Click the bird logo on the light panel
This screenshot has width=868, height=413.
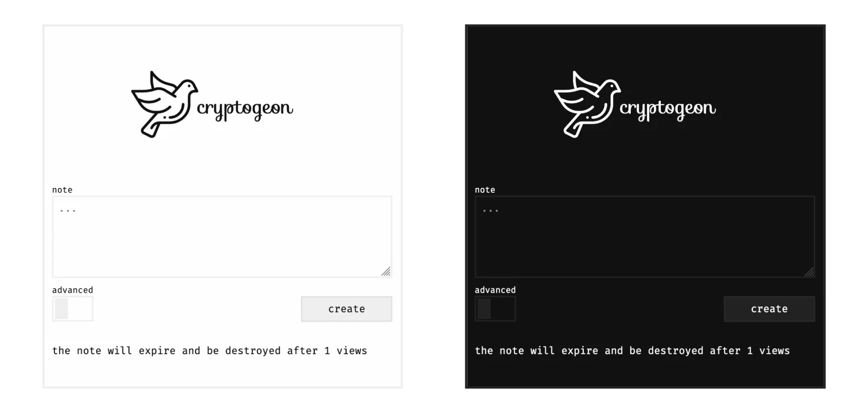(164, 104)
